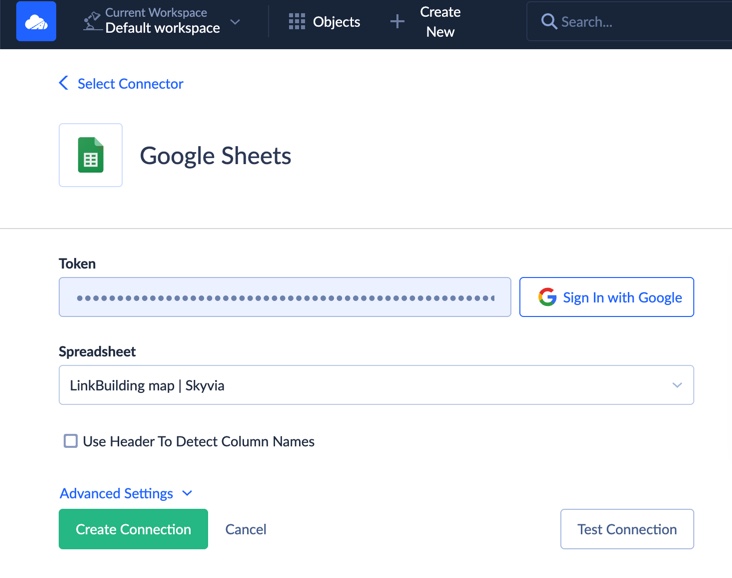
Task: Click the Test Connection button
Action: point(627,529)
